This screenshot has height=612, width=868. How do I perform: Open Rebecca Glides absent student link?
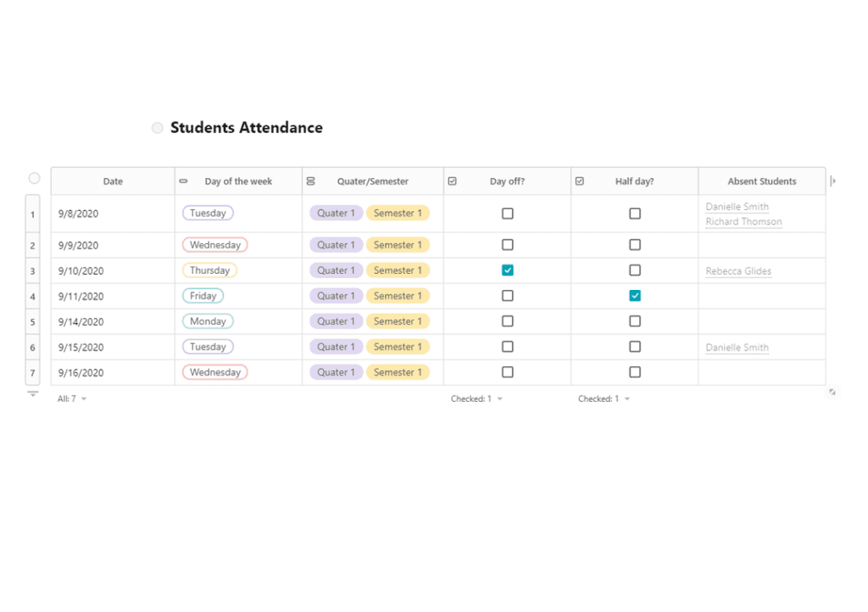(x=738, y=271)
